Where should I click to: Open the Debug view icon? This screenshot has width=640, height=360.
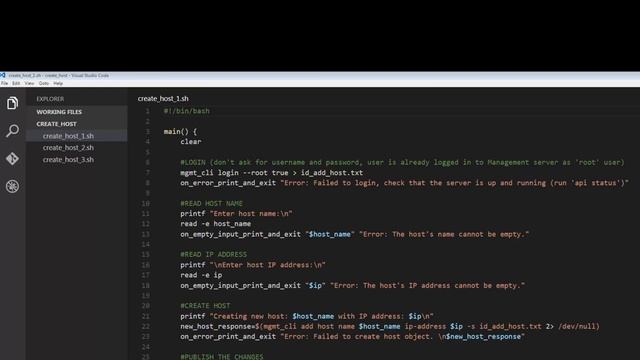(12, 186)
